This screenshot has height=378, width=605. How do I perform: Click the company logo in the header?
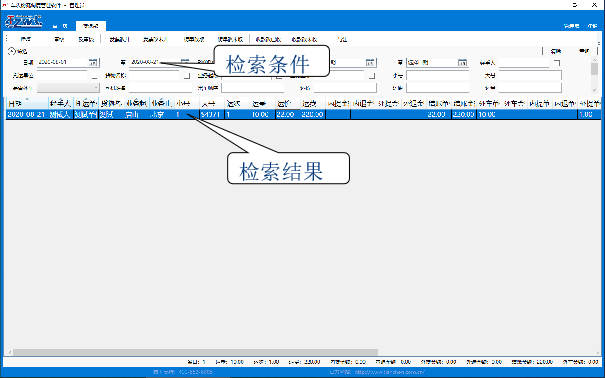(24, 21)
